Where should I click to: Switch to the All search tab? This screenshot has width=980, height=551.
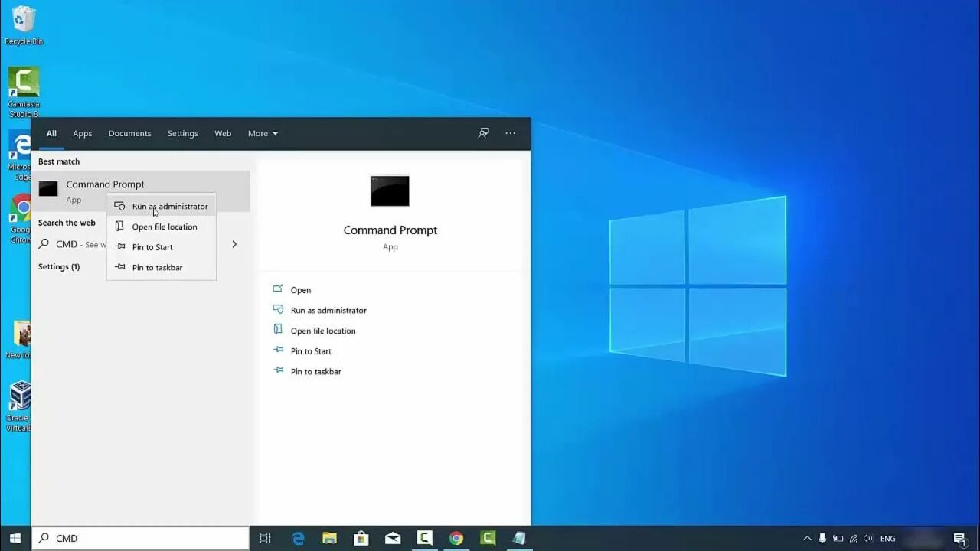[x=51, y=133]
